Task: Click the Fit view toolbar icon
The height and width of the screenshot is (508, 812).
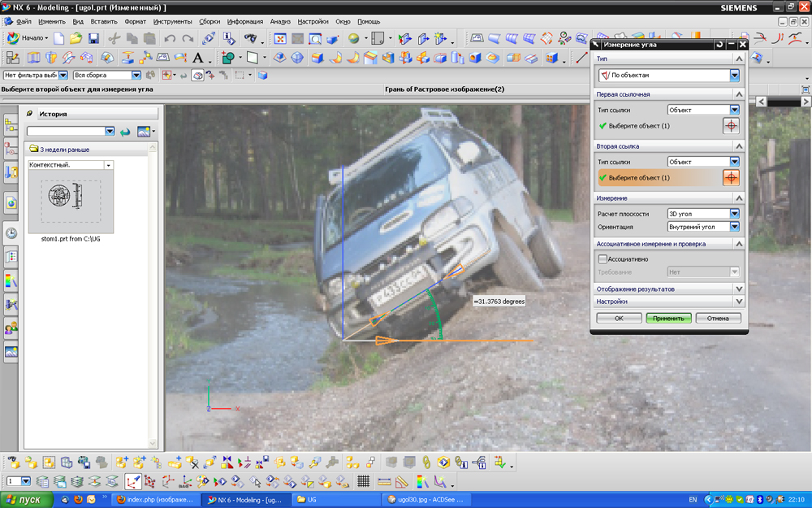Action: tap(279, 38)
